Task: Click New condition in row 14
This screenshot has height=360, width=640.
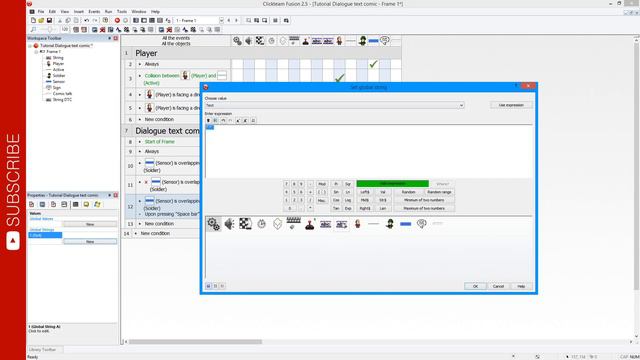Action: 155,233
